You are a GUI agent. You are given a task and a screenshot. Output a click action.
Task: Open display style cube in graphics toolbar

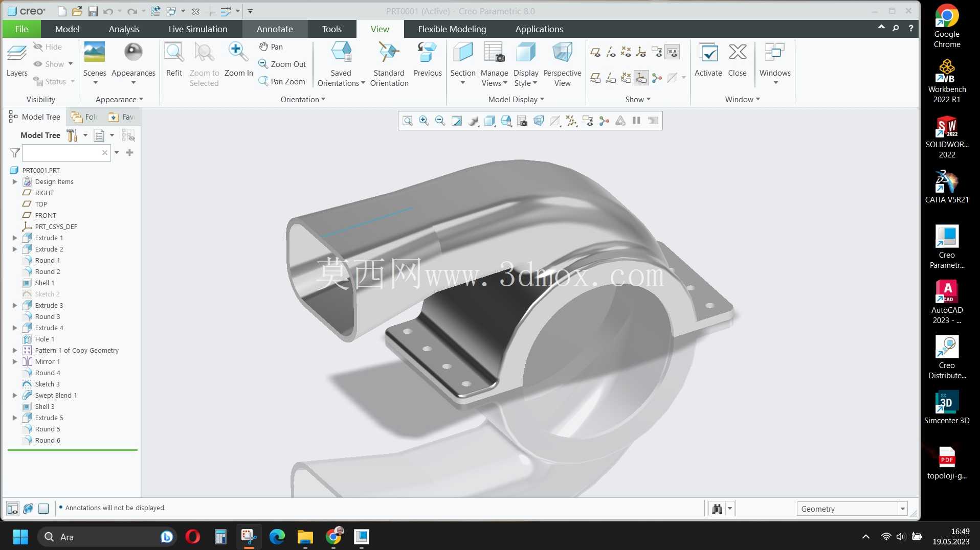(489, 121)
